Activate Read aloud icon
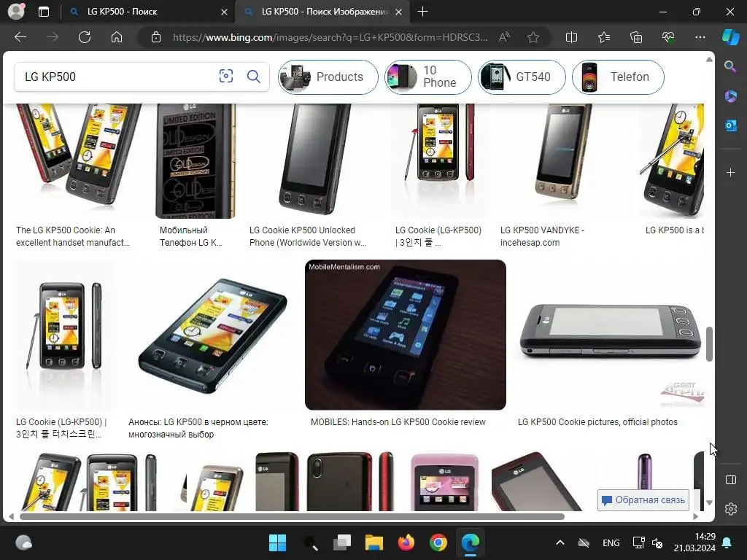The width and height of the screenshot is (747, 560). click(504, 37)
